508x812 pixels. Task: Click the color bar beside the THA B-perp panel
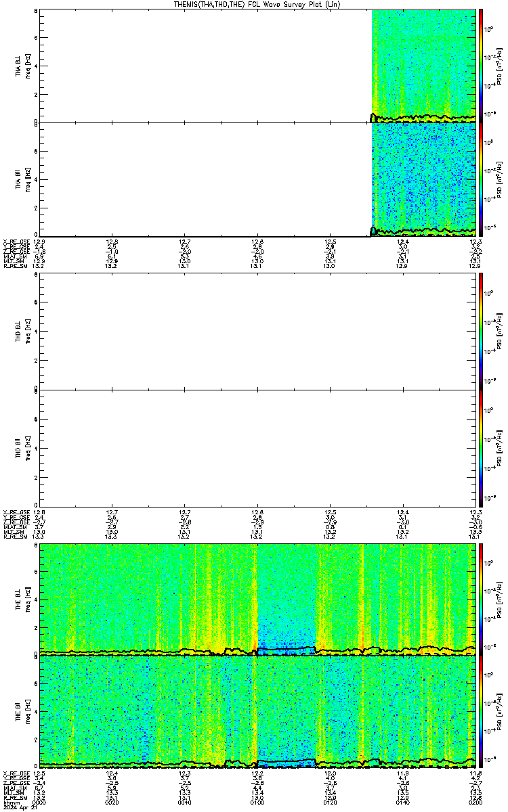tap(481, 65)
